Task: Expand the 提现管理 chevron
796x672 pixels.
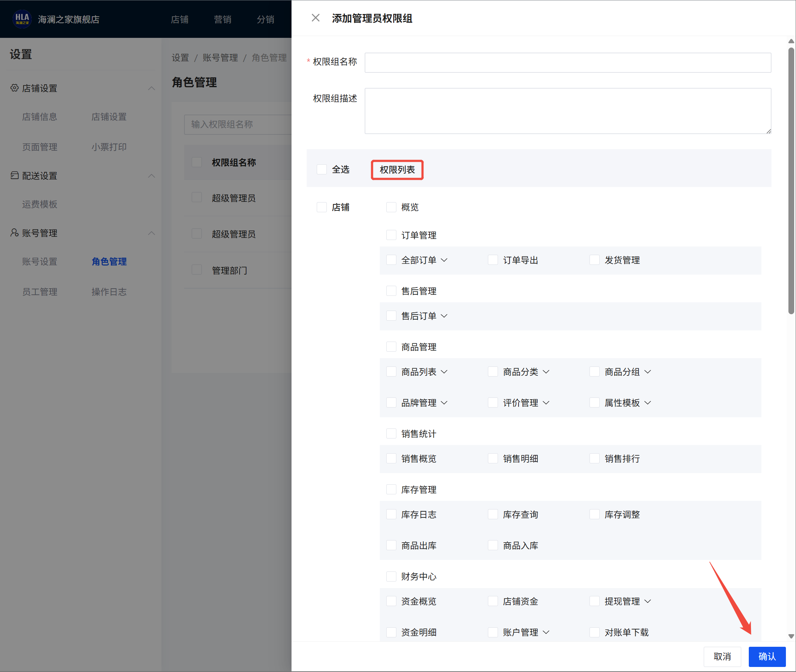Action: click(648, 601)
